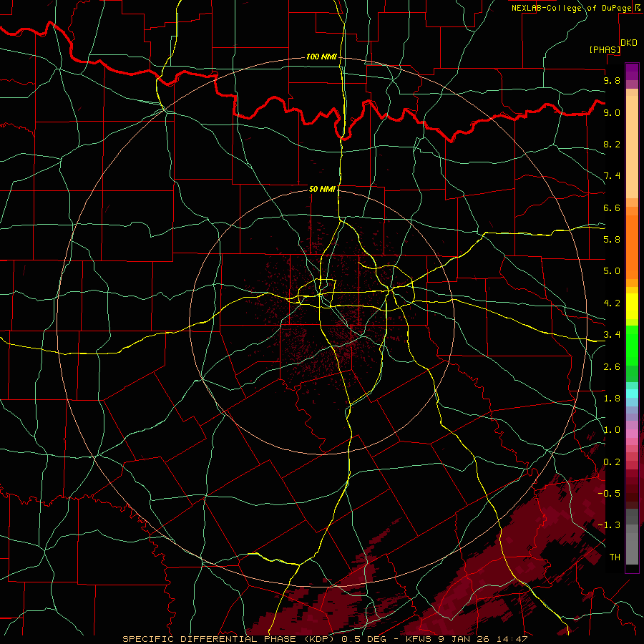This screenshot has width=644, height=644.
Task: Click the -0.5 value on color scale
Action: [x=609, y=493]
